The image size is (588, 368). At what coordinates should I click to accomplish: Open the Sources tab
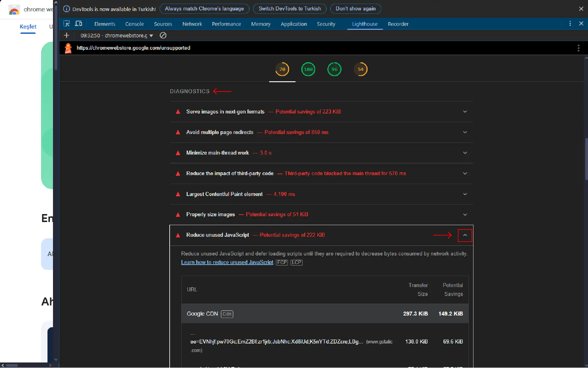(x=163, y=24)
